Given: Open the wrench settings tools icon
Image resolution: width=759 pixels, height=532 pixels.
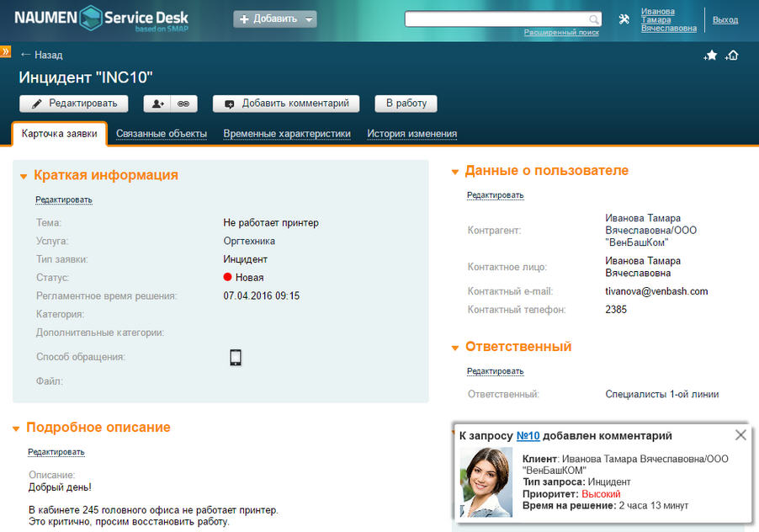Looking at the screenshot, I should 624,19.
